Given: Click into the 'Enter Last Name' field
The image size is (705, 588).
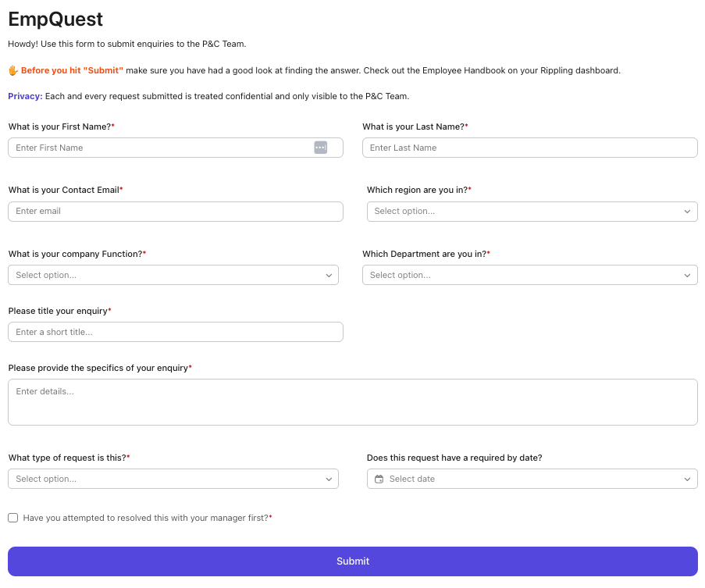Looking at the screenshot, I should [529, 148].
